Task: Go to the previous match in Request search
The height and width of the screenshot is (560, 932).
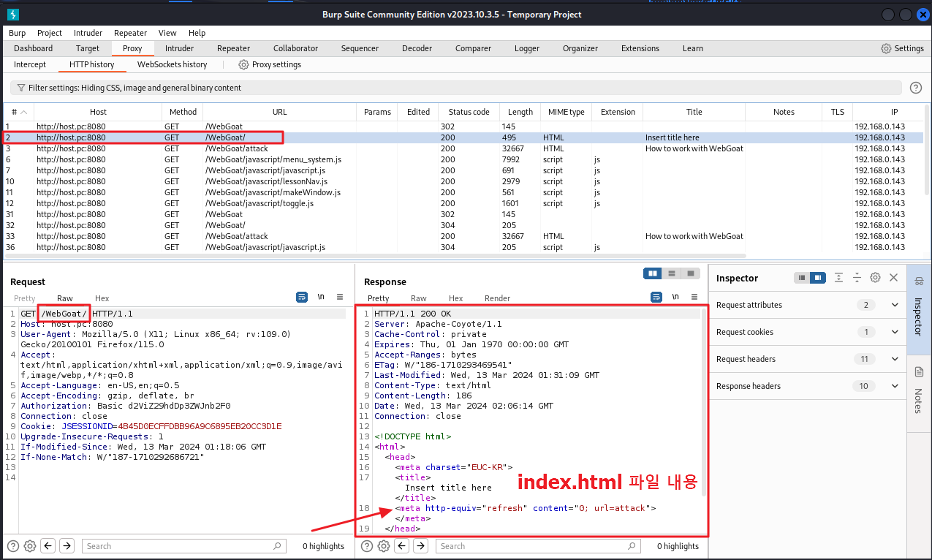Action: coord(48,546)
